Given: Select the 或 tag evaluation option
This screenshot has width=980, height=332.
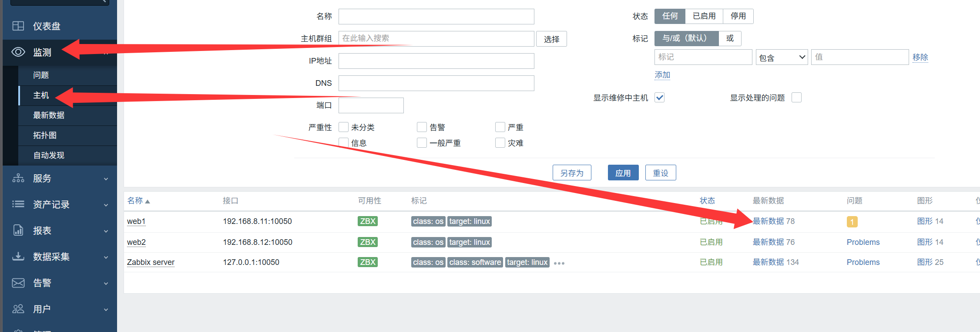Looking at the screenshot, I should tap(730, 38).
